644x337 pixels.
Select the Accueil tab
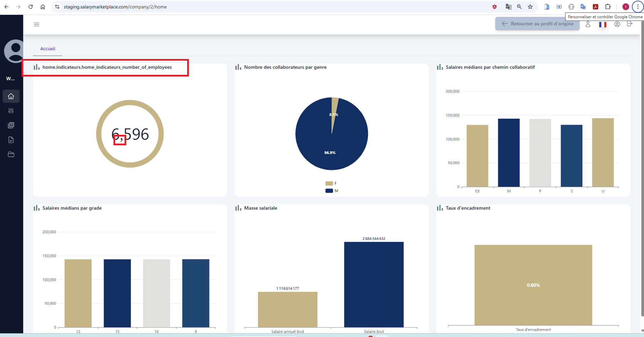pos(48,49)
